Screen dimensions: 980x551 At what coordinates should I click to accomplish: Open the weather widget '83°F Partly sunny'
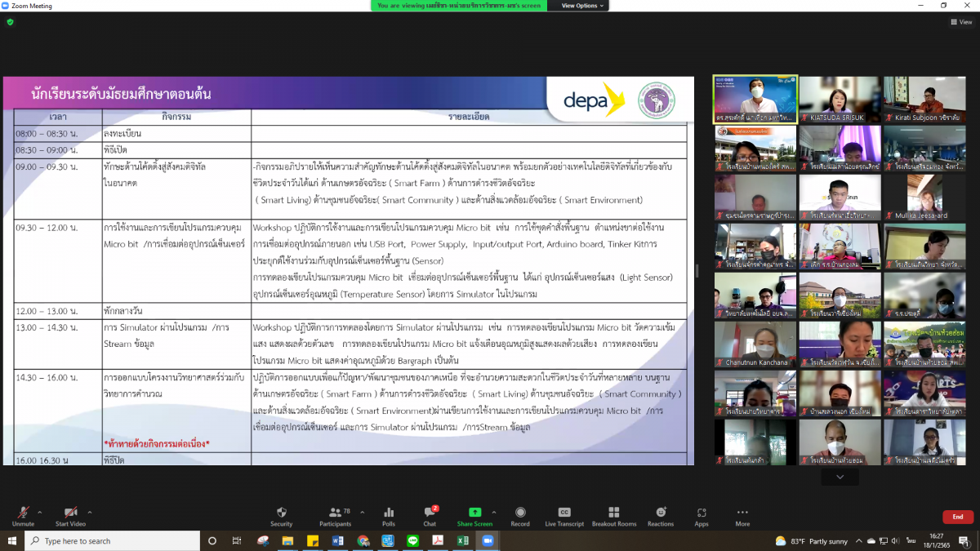pos(809,541)
